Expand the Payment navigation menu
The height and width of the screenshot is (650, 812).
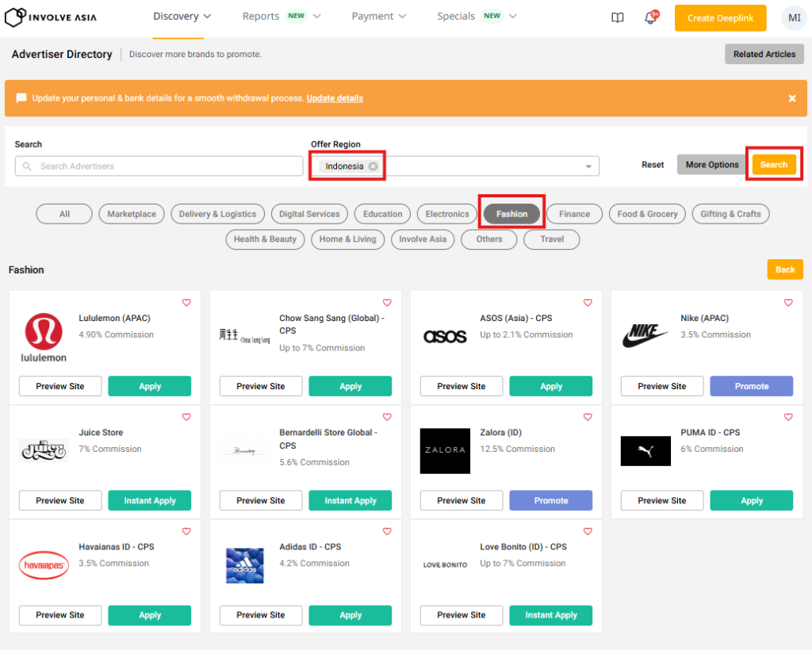(378, 17)
